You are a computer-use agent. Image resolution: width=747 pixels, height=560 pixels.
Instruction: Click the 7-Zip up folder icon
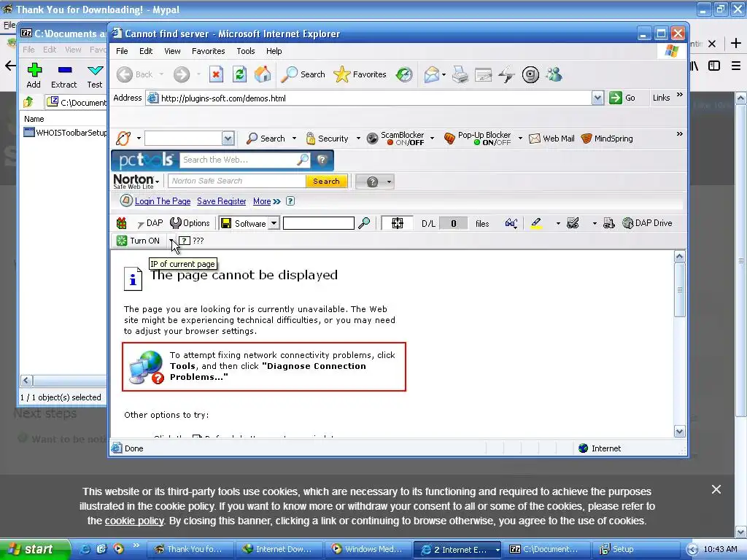click(28, 102)
